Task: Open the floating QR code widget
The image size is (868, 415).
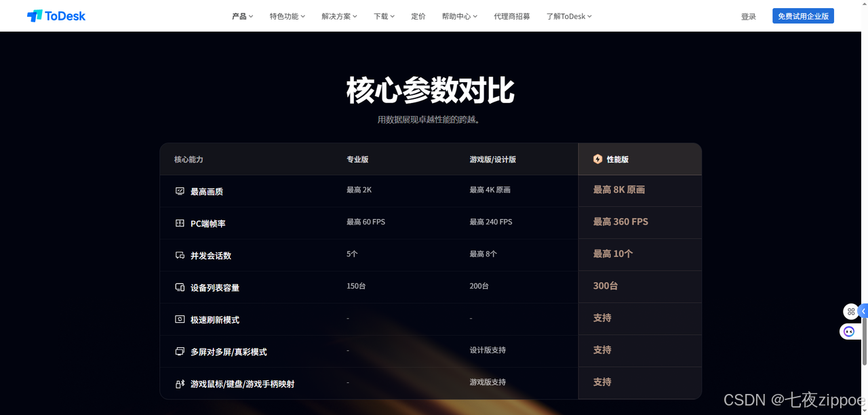Action: pyautogui.click(x=851, y=311)
